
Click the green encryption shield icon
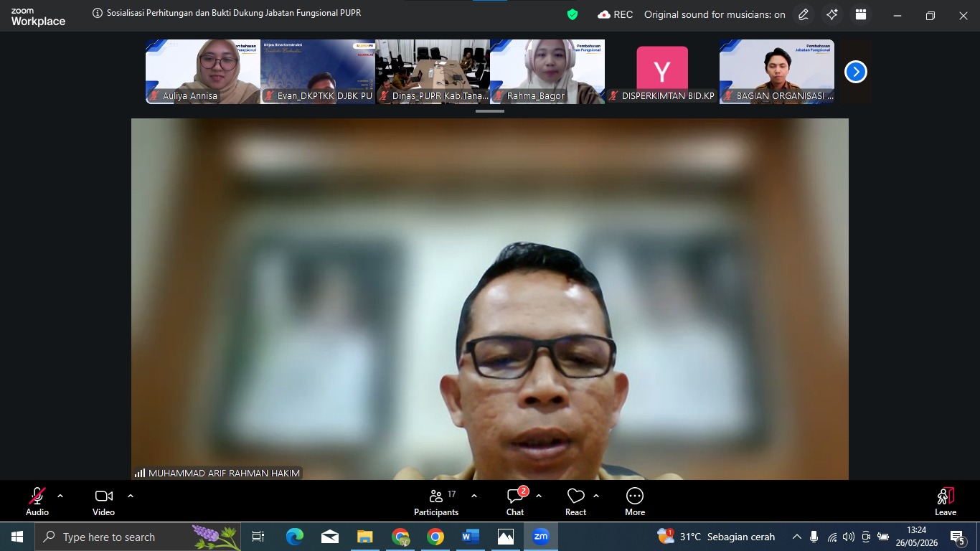(573, 14)
